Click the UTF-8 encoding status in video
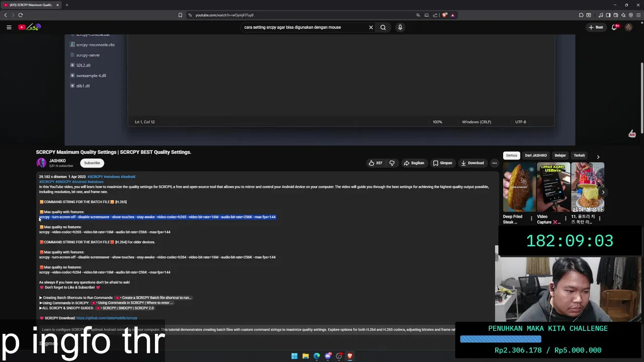 pos(520,122)
